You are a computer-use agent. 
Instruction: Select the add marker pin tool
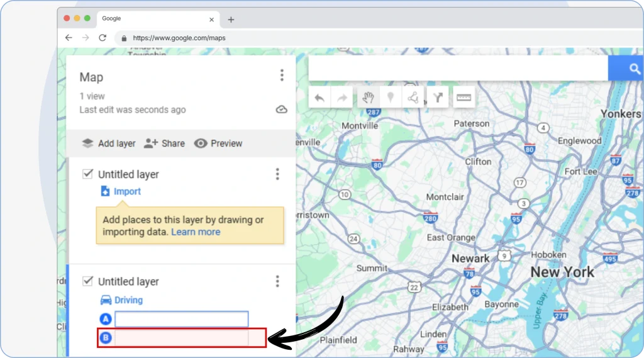tap(391, 98)
